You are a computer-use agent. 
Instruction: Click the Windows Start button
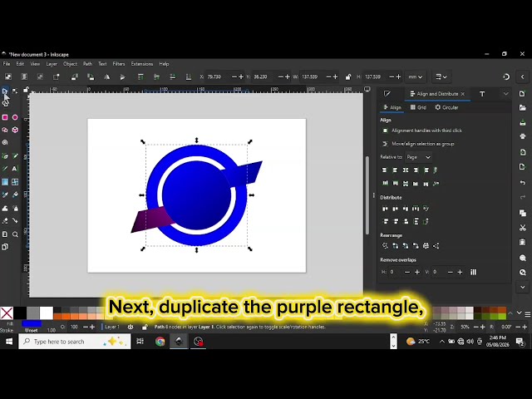coord(9,342)
